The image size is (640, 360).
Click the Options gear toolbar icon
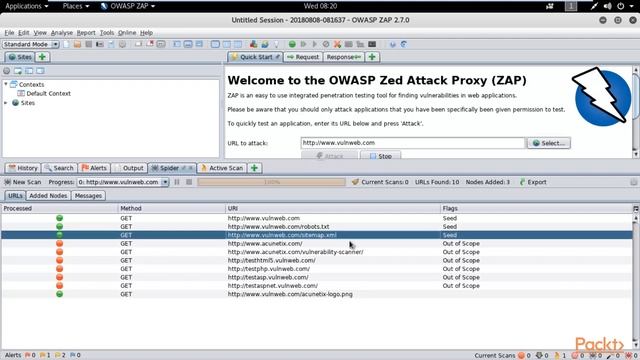coord(122,44)
